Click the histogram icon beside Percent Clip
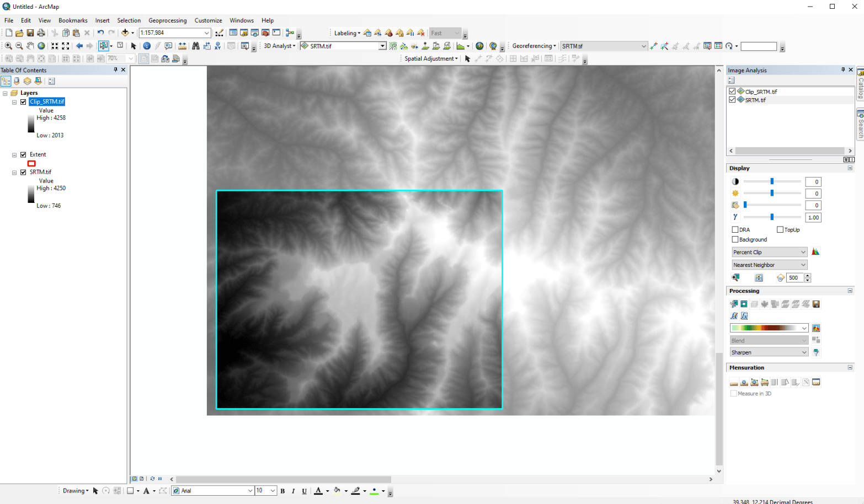 [815, 252]
